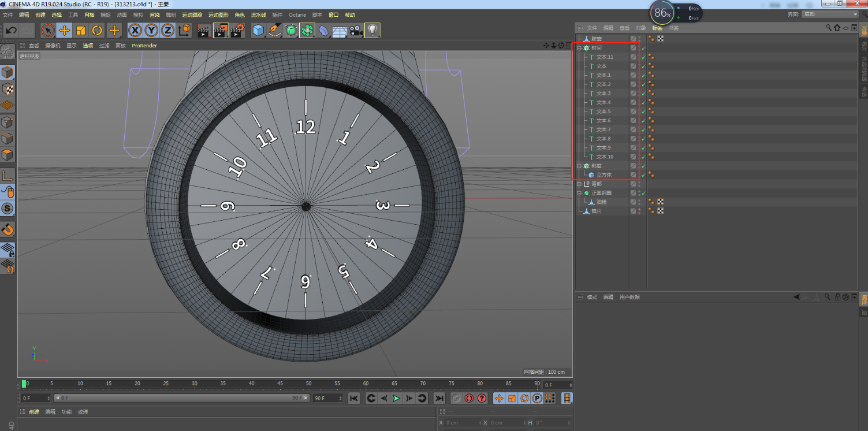Toggle the X axis lock

tap(135, 30)
